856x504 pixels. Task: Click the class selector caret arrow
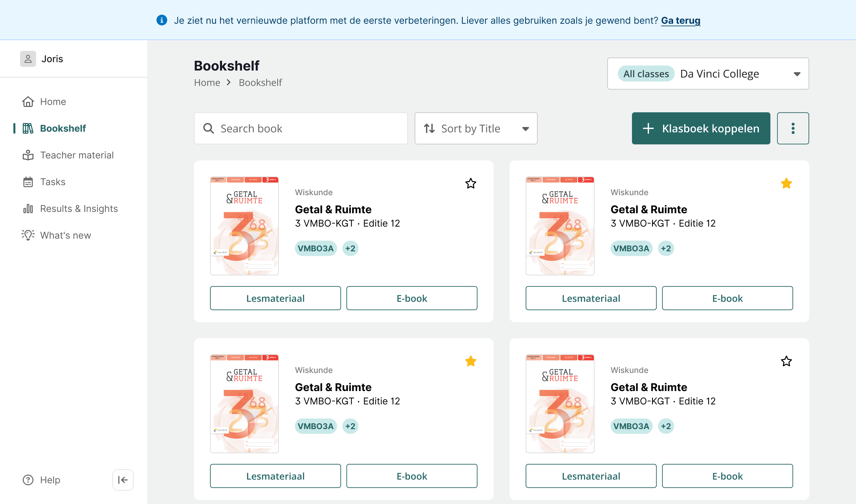pos(796,74)
